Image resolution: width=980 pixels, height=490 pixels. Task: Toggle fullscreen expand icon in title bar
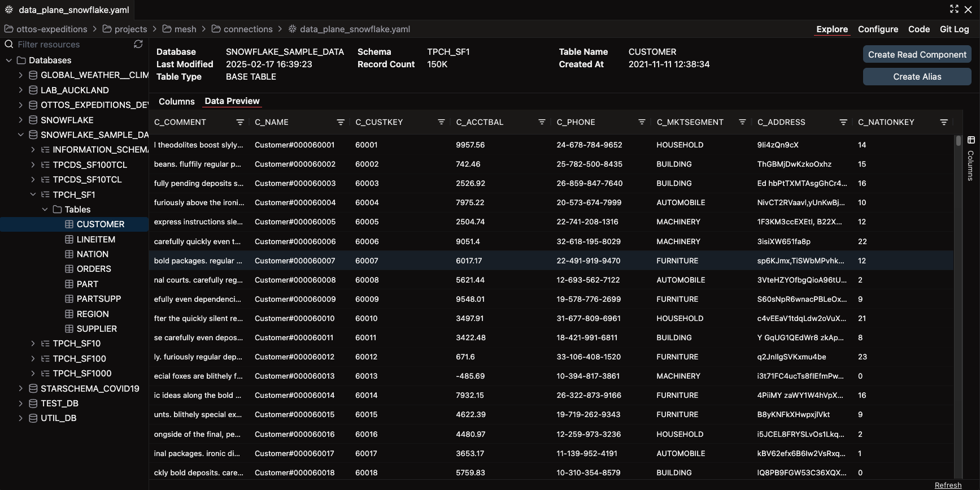pos(955,9)
